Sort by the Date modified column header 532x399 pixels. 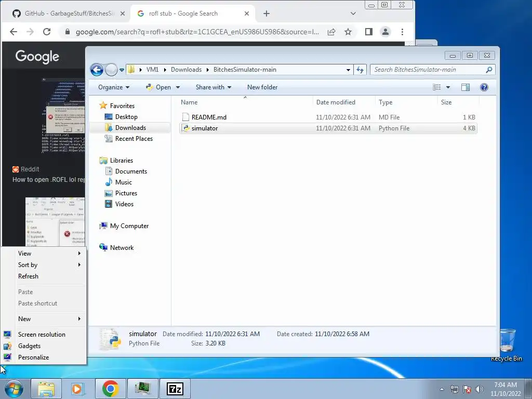344,102
